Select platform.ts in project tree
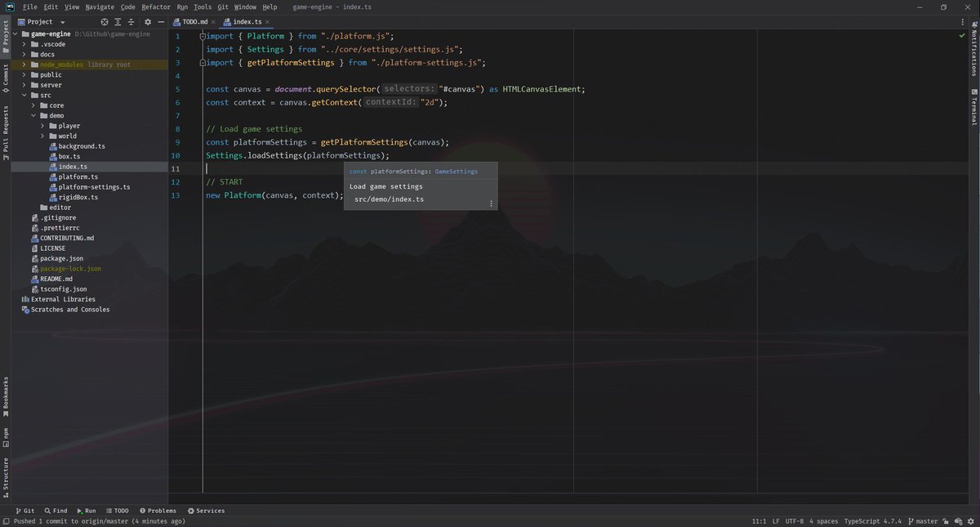 pyautogui.click(x=78, y=176)
